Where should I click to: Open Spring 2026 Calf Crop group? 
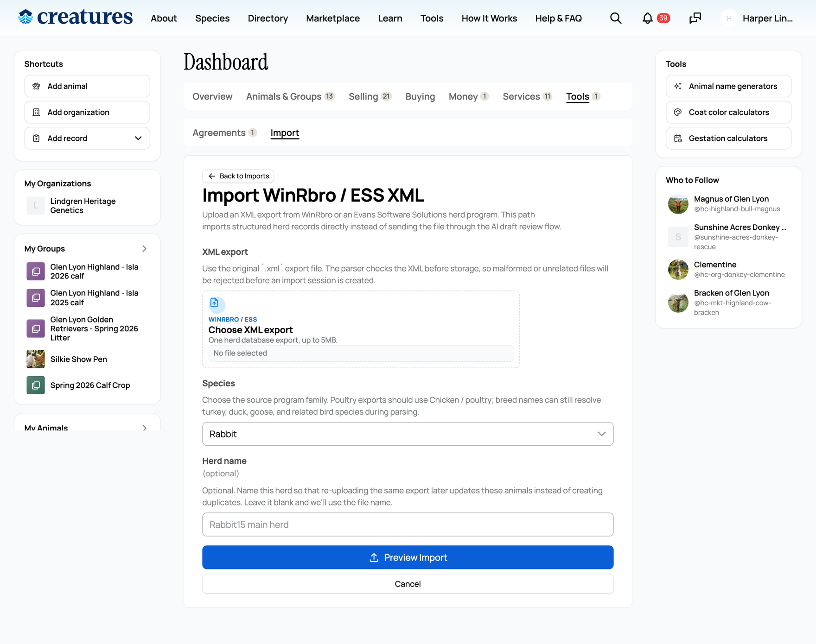click(90, 385)
